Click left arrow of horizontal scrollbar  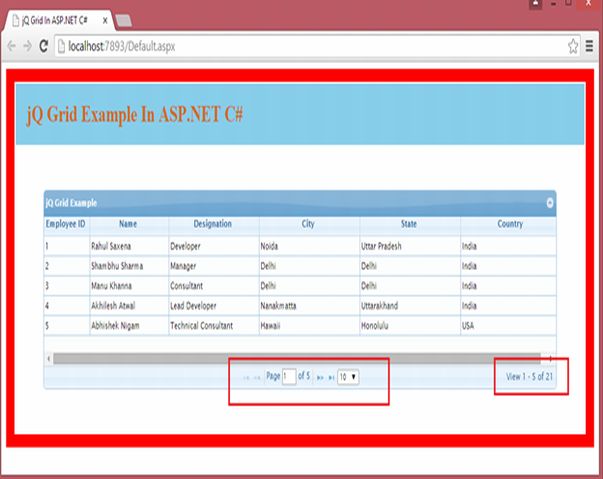pos(48,359)
